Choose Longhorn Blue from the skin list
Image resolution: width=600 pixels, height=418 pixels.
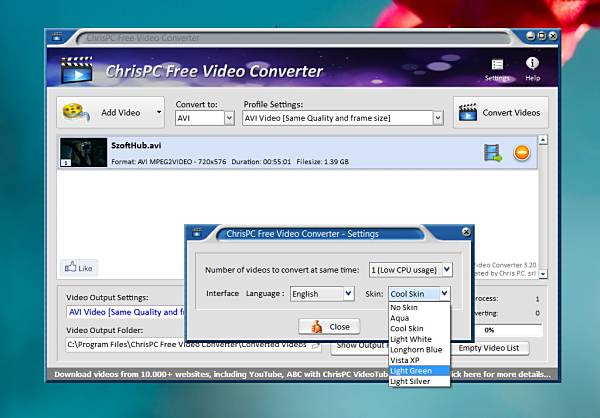(x=419, y=349)
